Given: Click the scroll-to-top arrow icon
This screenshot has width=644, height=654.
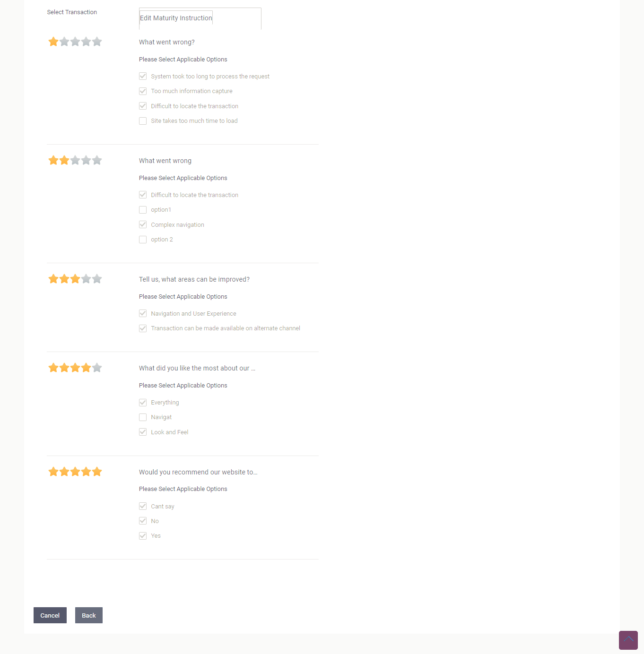Looking at the screenshot, I should coord(628,640).
